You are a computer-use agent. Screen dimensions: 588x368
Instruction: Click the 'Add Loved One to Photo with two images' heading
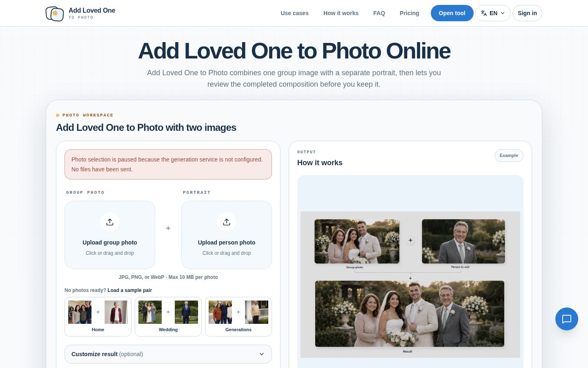coord(146,128)
